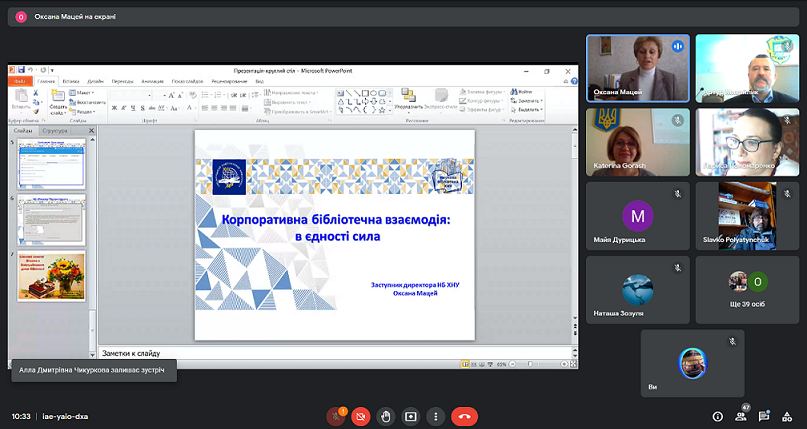Start presenting your screen

click(x=411, y=416)
